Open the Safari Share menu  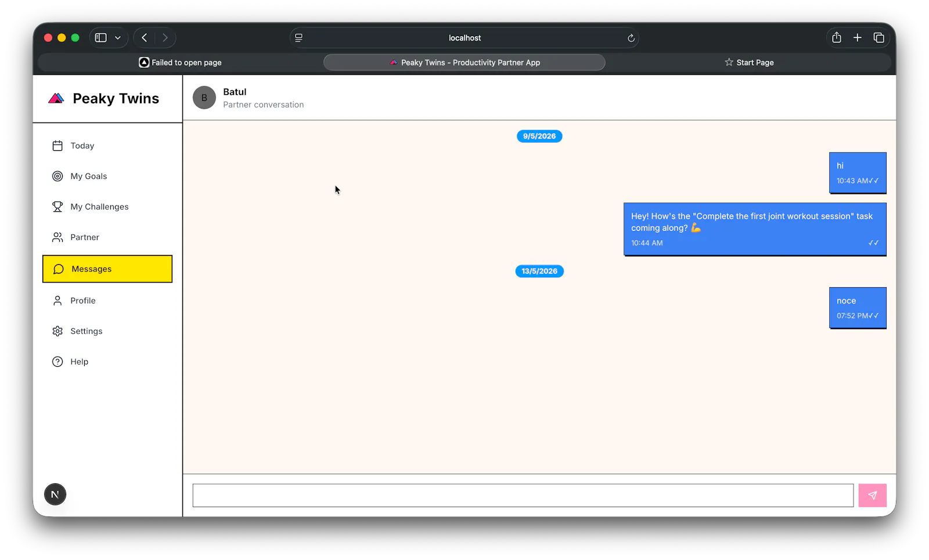pos(837,38)
